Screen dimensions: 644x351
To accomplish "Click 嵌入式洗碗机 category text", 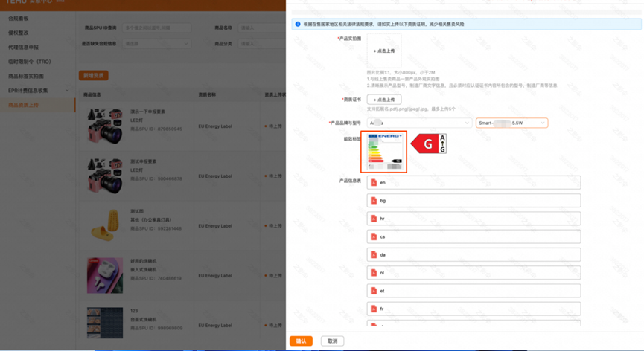I will [x=144, y=270].
